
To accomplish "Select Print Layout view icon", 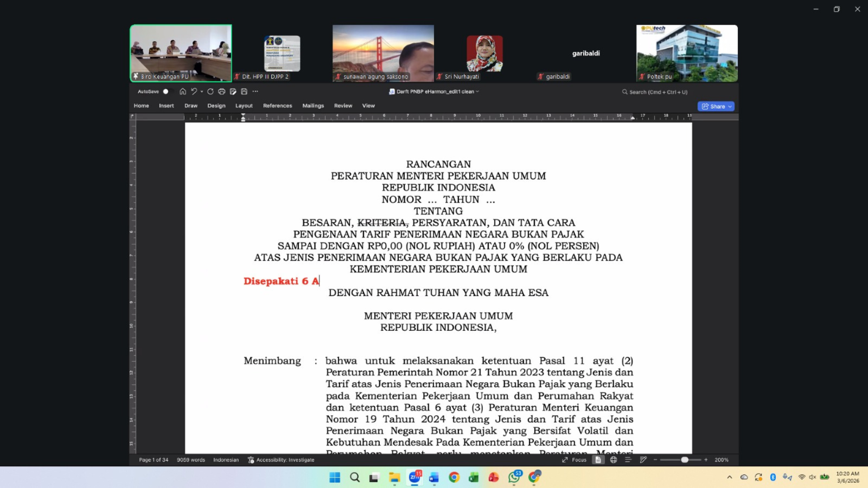I will (598, 460).
